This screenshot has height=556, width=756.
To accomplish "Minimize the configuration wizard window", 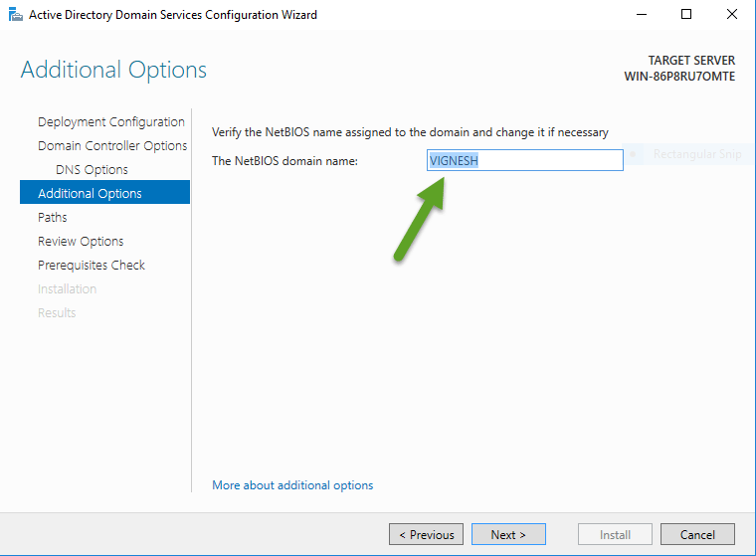I will [640, 15].
